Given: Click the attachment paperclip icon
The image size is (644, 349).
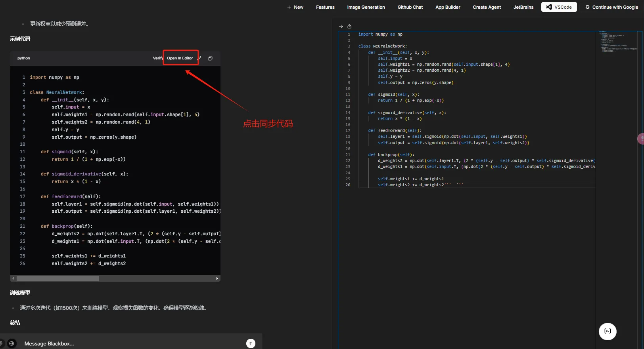Looking at the screenshot, I should [2, 343].
